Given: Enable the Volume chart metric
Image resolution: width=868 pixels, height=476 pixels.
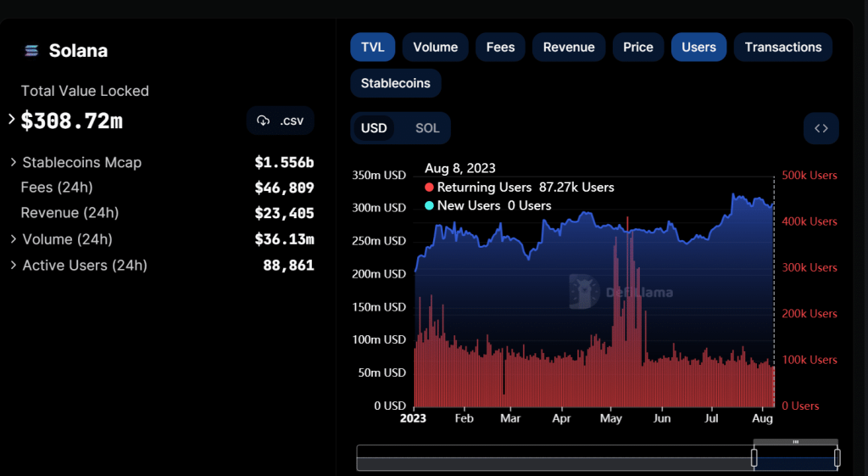Looking at the screenshot, I should tap(435, 48).
